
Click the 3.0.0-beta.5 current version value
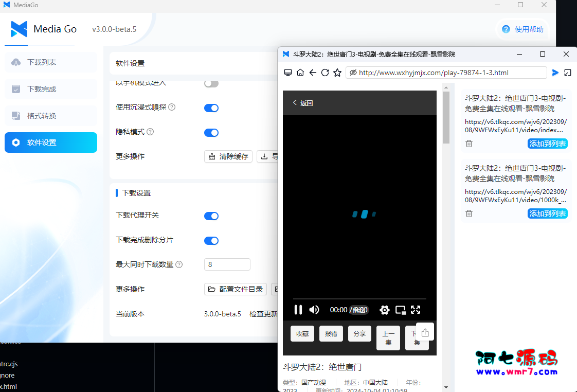[223, 314]
